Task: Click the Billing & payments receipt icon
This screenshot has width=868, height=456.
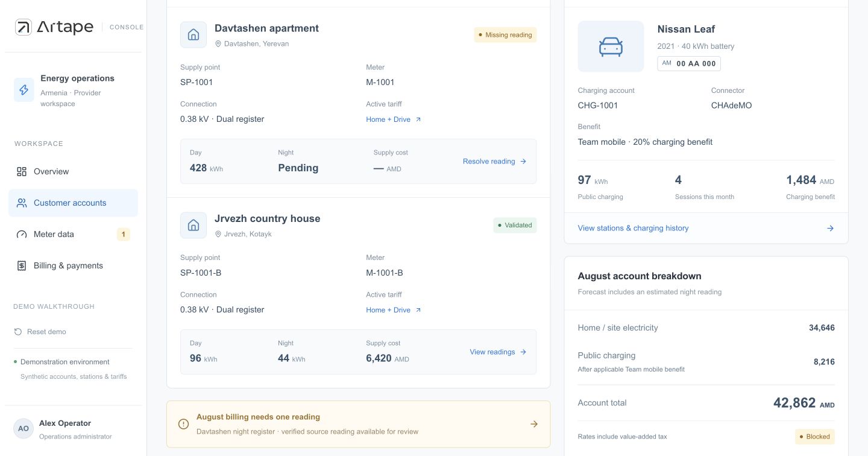Action: coord(22,265)
